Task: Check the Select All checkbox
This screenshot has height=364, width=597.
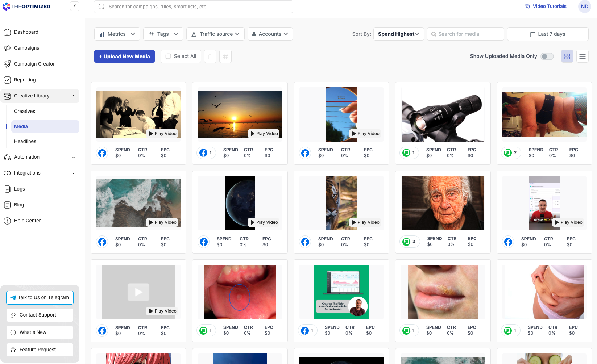Action: (x=168, y=56)
